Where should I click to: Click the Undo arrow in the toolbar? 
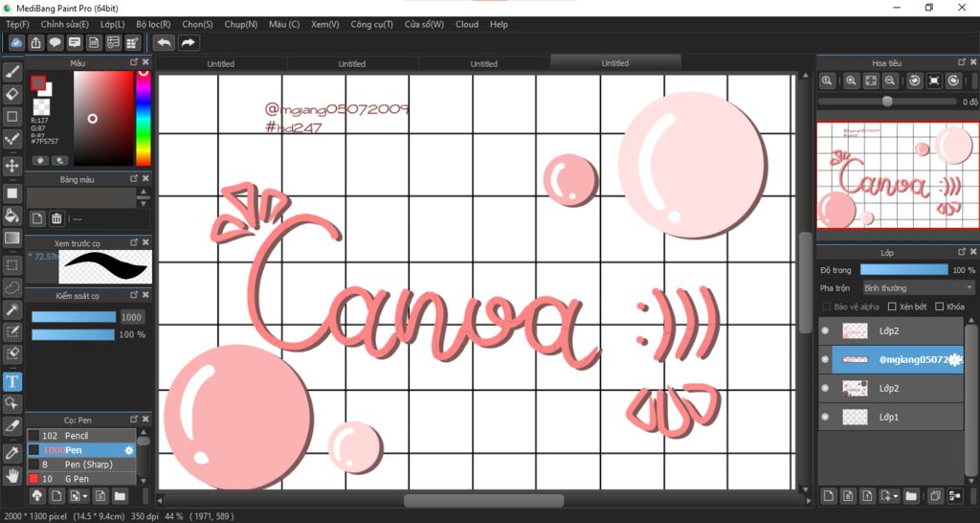[x=165, y=42]
